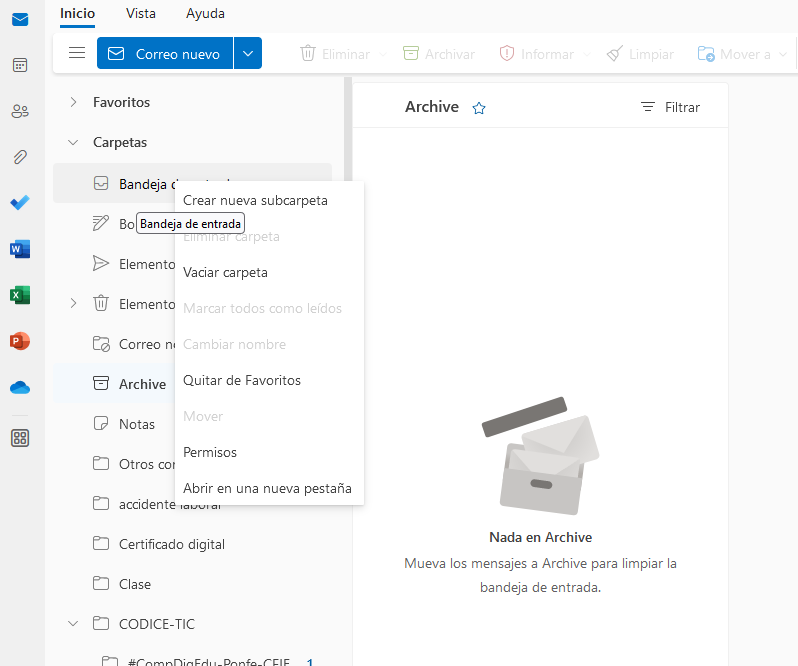The height and width of the screenshot is (666, 798).
Task: Launch Word from the sidebar
Action: [x=20, y=249]
